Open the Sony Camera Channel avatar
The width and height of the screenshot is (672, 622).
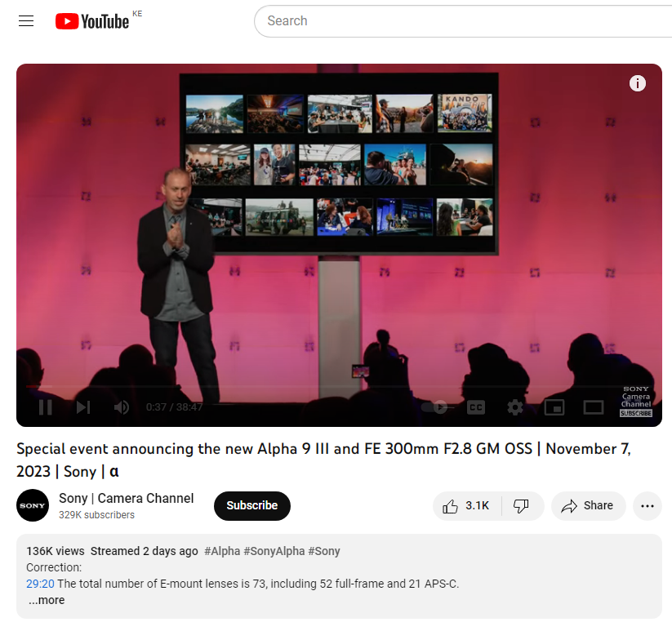pyautogui.click(x=33, y=505)
